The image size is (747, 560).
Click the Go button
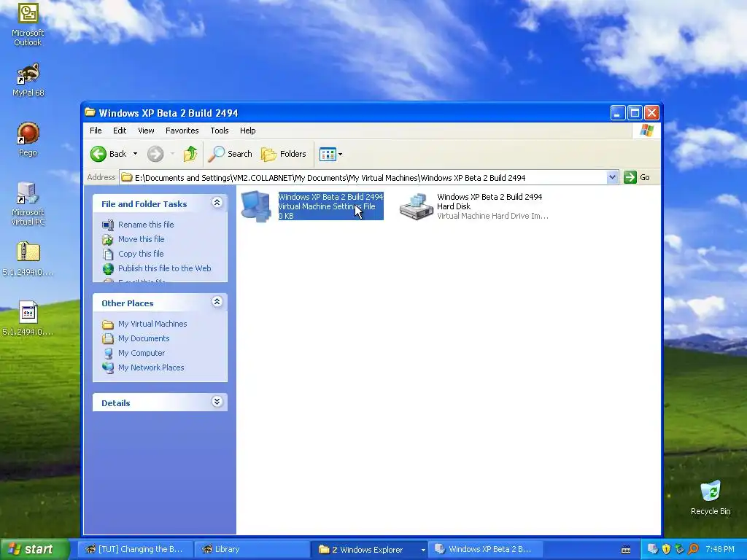pos(638,178)
